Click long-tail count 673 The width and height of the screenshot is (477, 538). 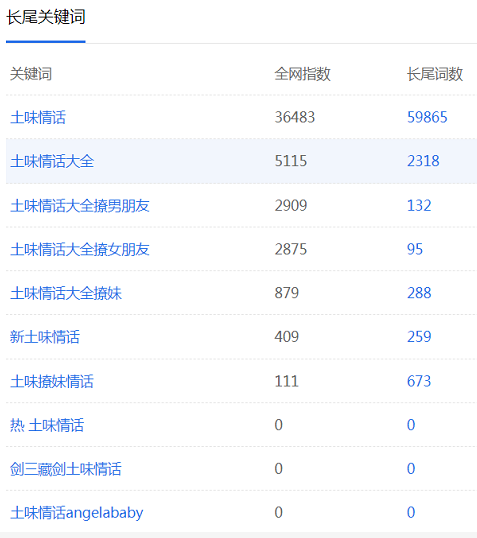coord(419,381)
